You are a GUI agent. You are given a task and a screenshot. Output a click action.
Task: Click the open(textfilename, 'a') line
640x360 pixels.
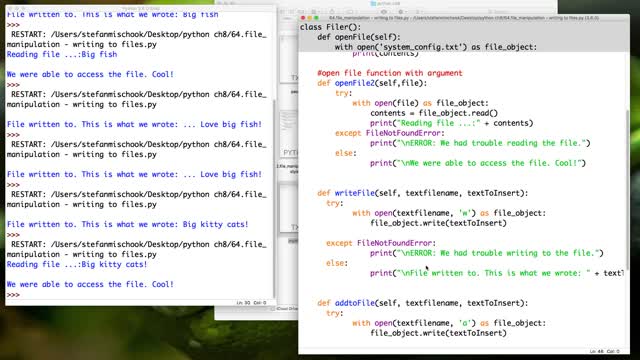click(x=449, y=323)
